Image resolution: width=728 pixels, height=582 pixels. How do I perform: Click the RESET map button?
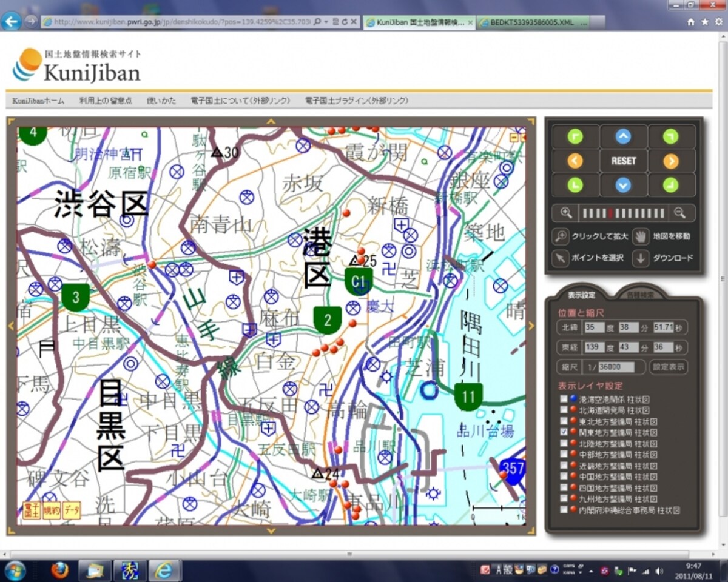point(623,161)
